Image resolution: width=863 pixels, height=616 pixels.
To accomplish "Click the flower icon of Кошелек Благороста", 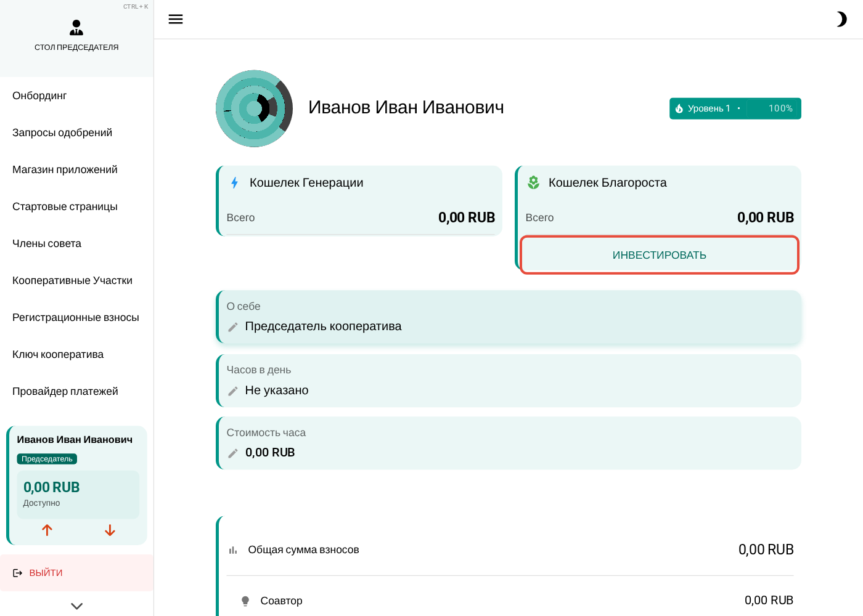I will [x=534, y=182].
